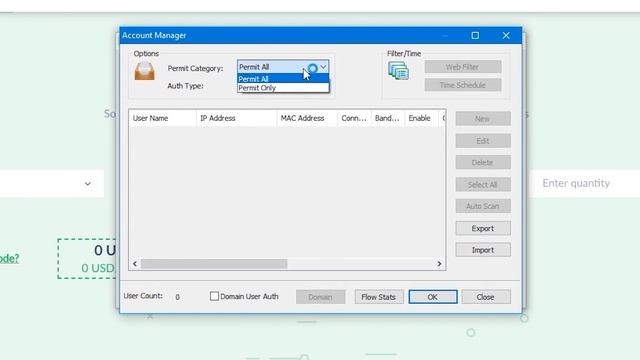Click the horizontal scrollbar thumb

214,264
